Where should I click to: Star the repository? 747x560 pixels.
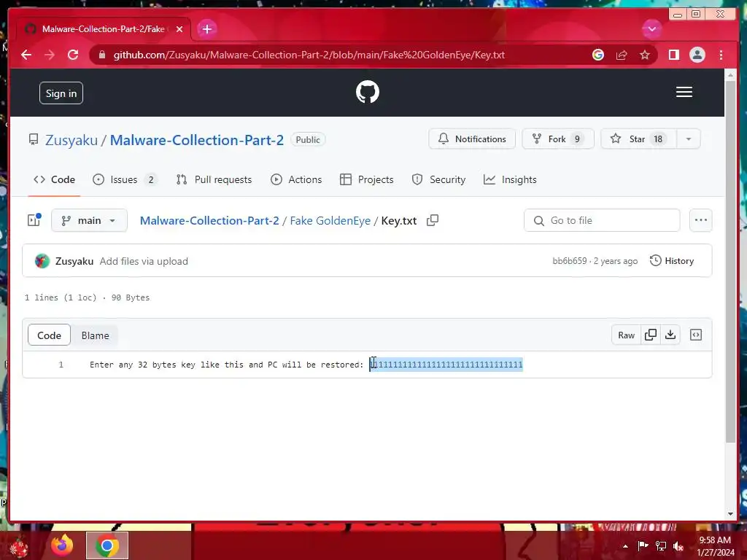click(638, 139)
